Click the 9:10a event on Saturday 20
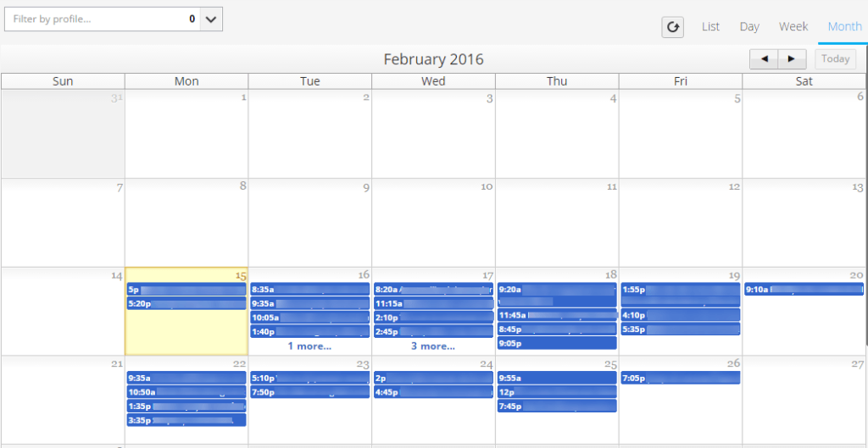 pyautogui.click(x=804, y=290)
